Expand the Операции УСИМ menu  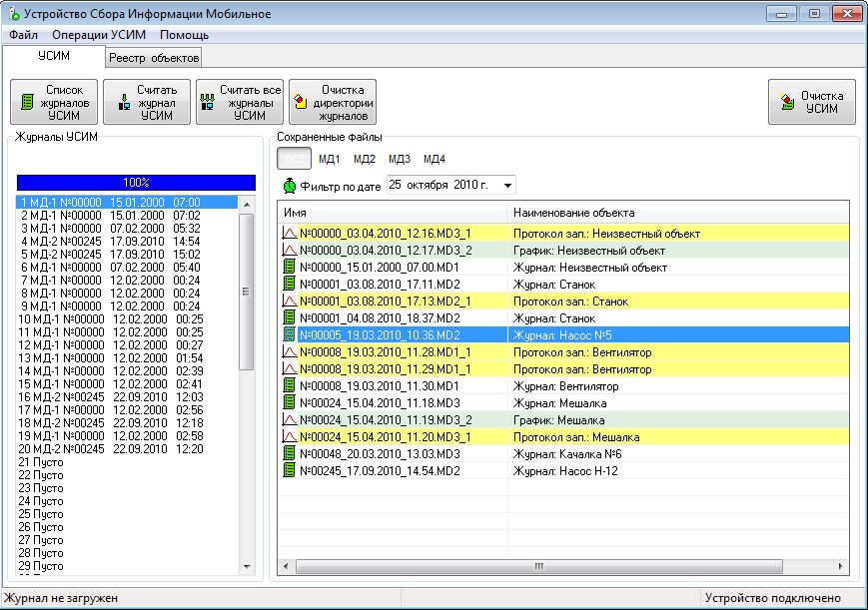[x=99, y=35]
